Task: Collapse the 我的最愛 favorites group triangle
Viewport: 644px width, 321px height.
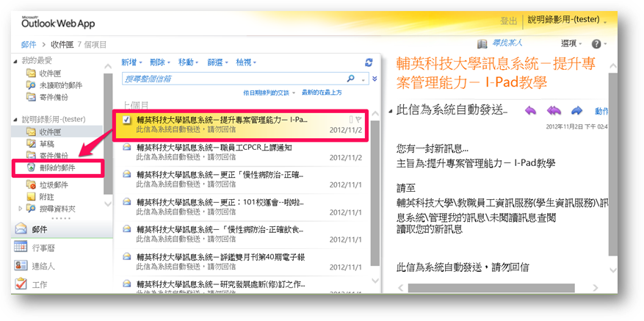Action: click(x=15, y=61)
